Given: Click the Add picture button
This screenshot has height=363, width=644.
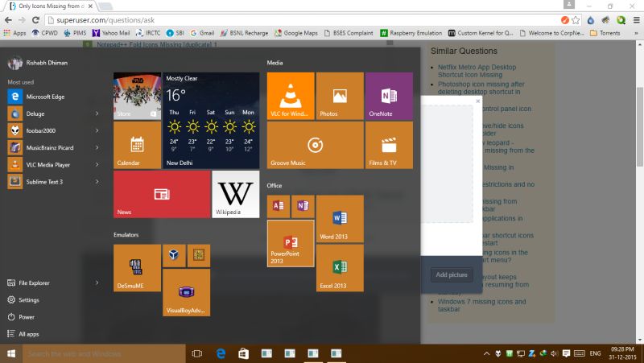Looking at the screenshot, I should (x=452, y=274).
